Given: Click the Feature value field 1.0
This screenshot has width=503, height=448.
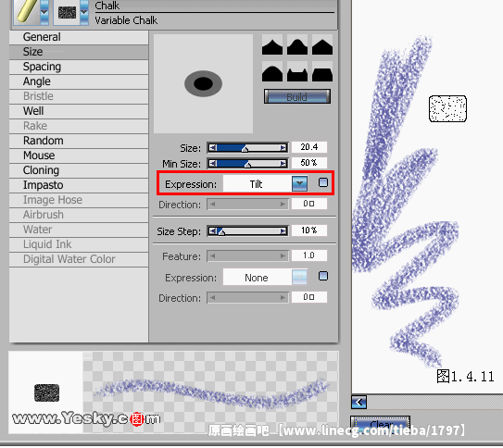Looking at the screenshot, I should point(309,255).
